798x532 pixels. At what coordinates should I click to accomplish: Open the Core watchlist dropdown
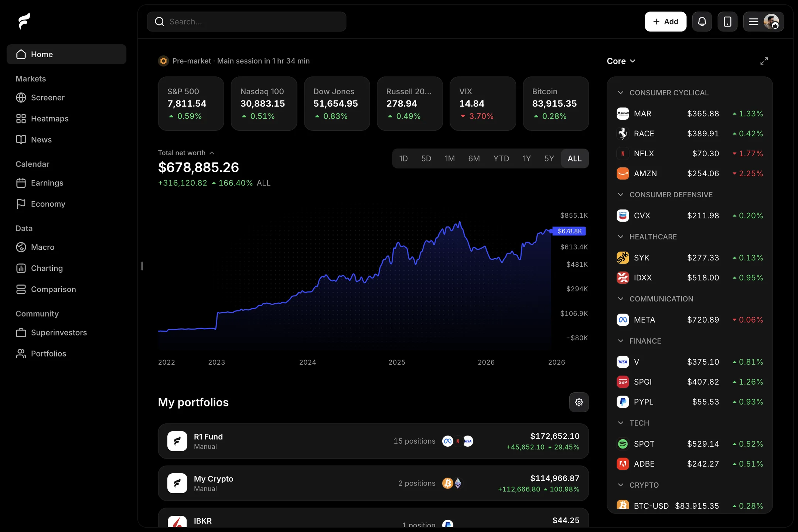click(x=621, y=61)
